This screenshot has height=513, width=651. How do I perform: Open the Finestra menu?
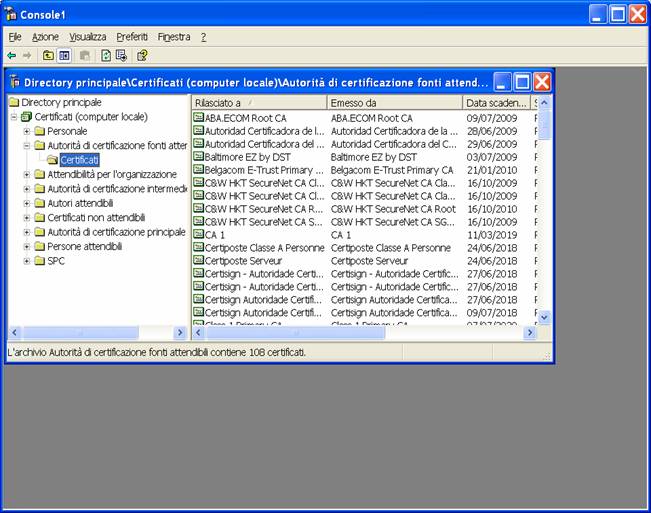(174, 37)
